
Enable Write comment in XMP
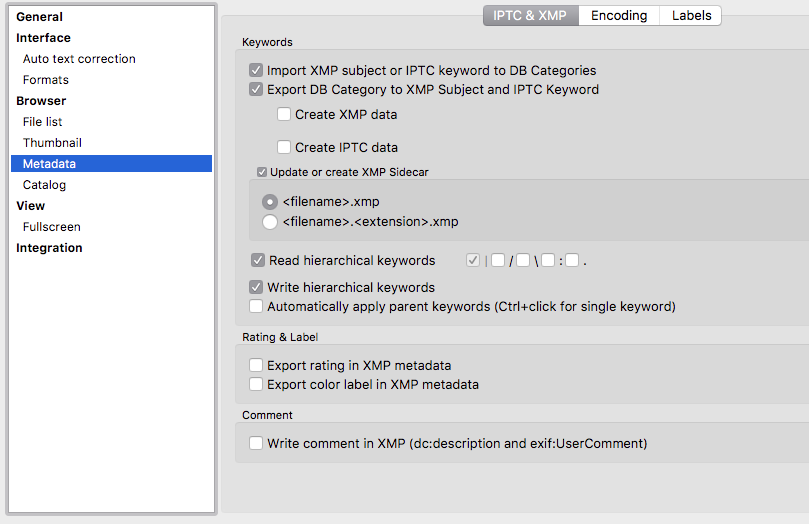(257, 443)
